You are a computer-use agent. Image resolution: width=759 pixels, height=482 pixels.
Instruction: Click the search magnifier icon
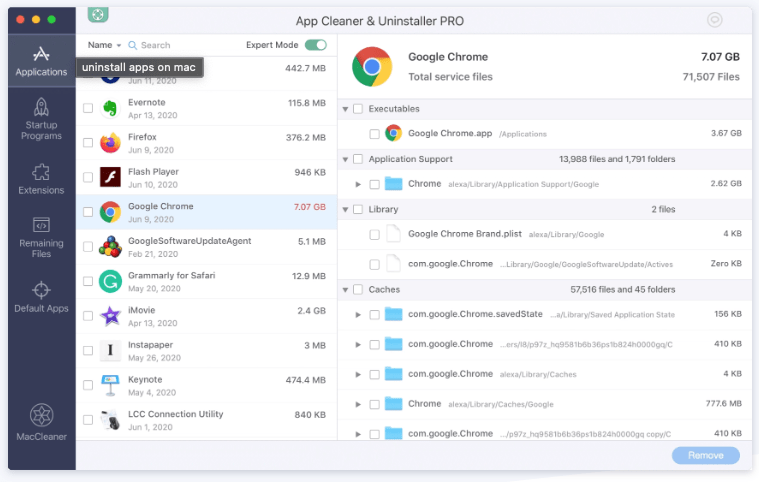click(x=132, y=45)
